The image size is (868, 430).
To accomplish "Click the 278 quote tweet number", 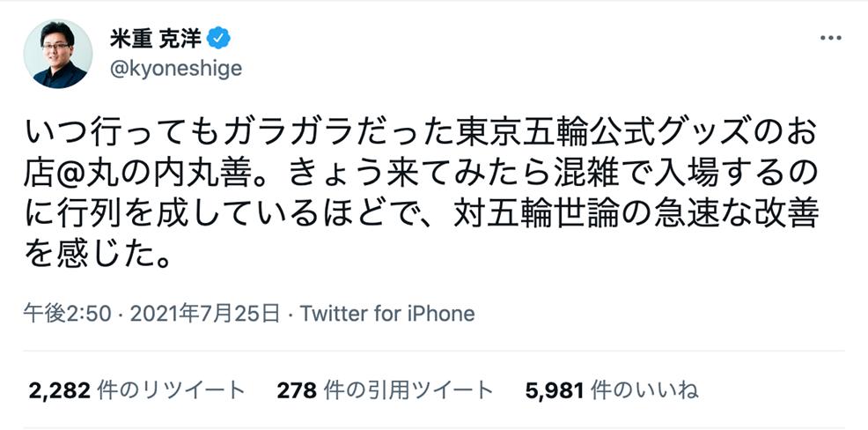I will pos(295,389).
